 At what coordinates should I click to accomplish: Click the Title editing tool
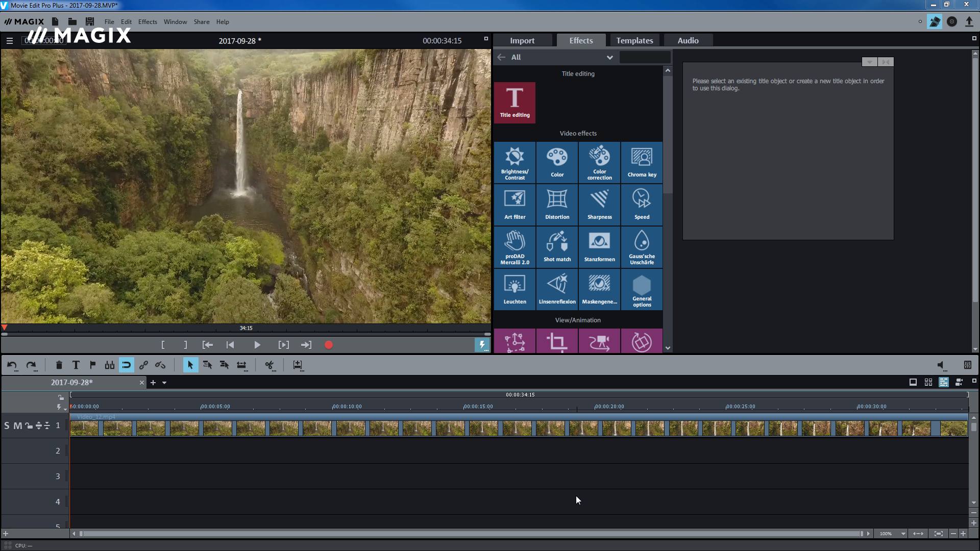pos(515,101)
